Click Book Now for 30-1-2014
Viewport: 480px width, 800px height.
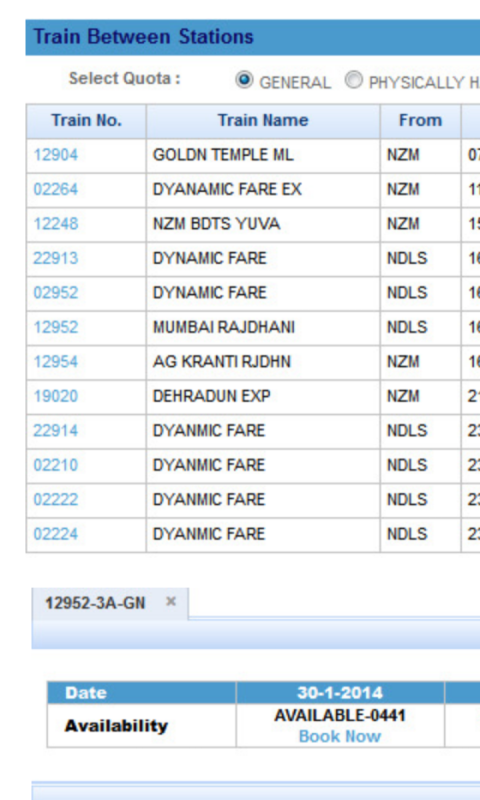(340, 736)
